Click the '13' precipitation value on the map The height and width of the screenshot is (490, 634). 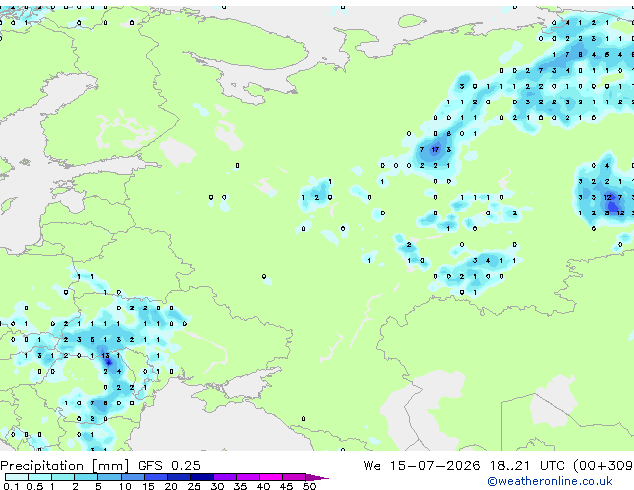click(x=106, y=356)
